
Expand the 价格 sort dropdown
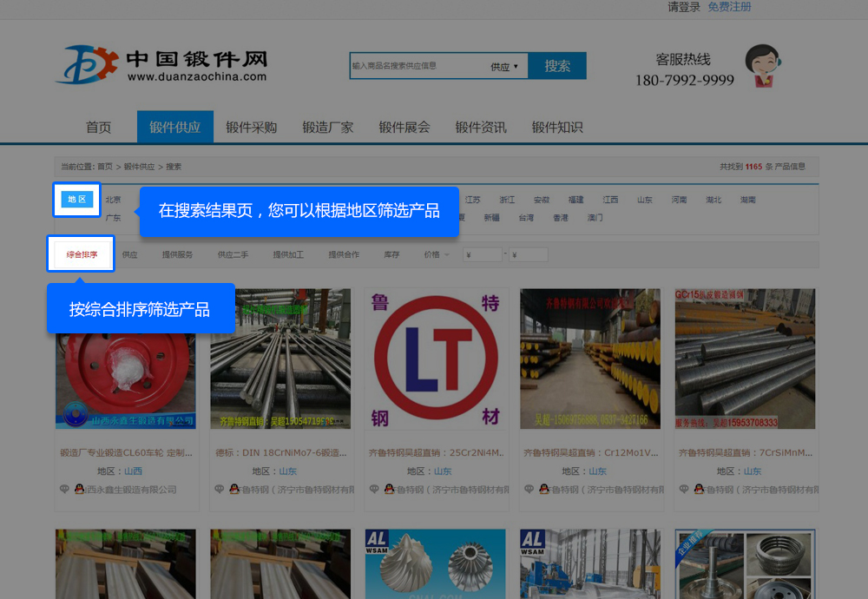click(437, 255)
